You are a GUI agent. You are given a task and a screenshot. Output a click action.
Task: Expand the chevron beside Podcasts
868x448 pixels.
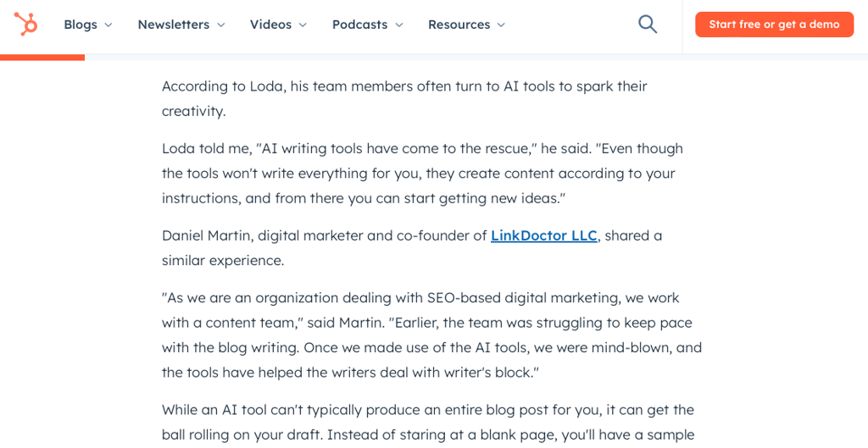pos(399,25)
